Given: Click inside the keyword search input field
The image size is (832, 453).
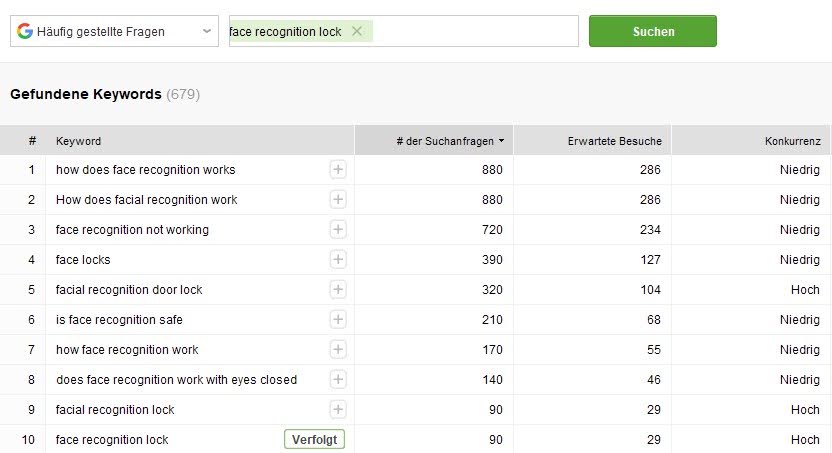Looking at the screenshot, I should [x=475, y=31].
